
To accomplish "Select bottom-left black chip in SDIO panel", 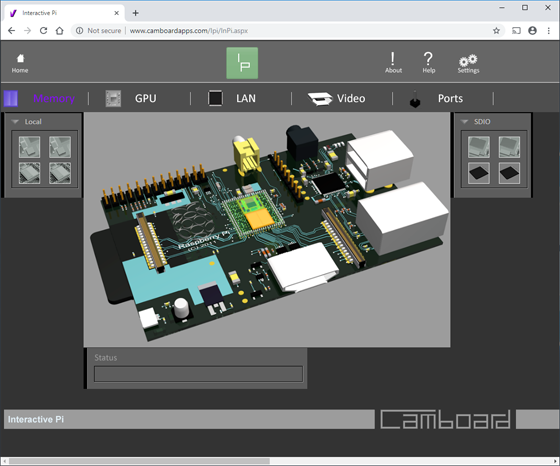I will coord(479,173).
